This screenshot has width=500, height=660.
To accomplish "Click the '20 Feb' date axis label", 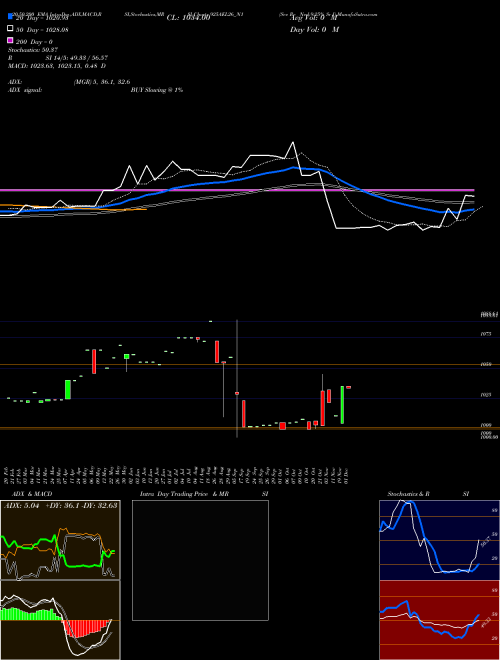I will pyautogui.click(x=8, y=475).
